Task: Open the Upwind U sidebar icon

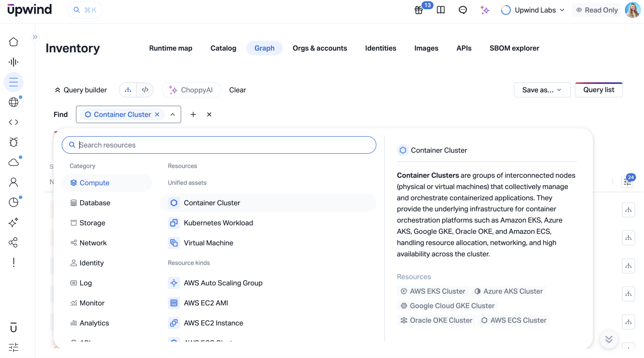Action: pos(14,328)
